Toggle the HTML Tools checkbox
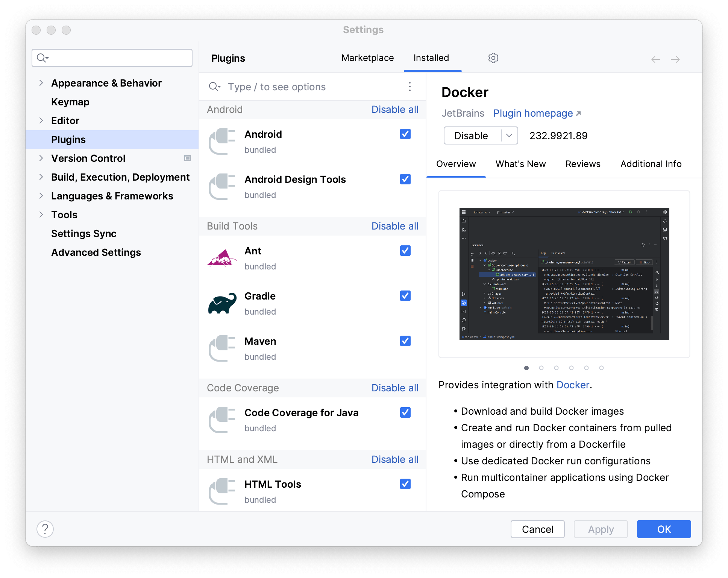The height and width of the screenshot is (578, 728). tap(405, 484)
